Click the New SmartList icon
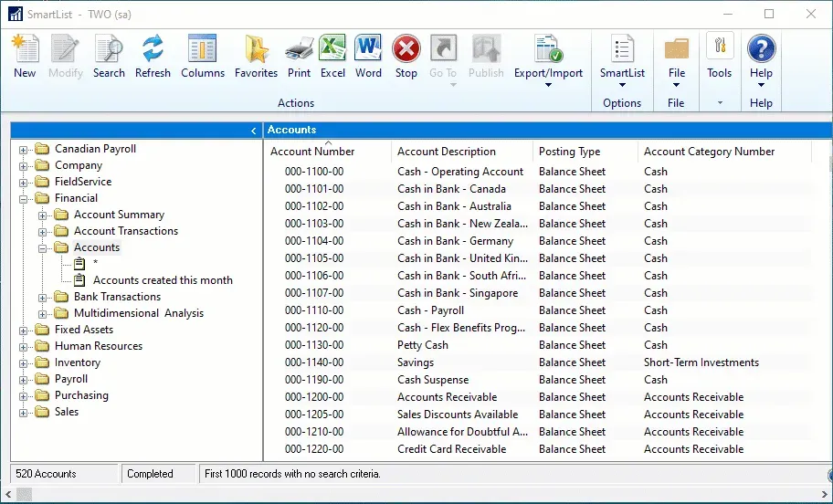The image size is (833, 504). (25, 56)
